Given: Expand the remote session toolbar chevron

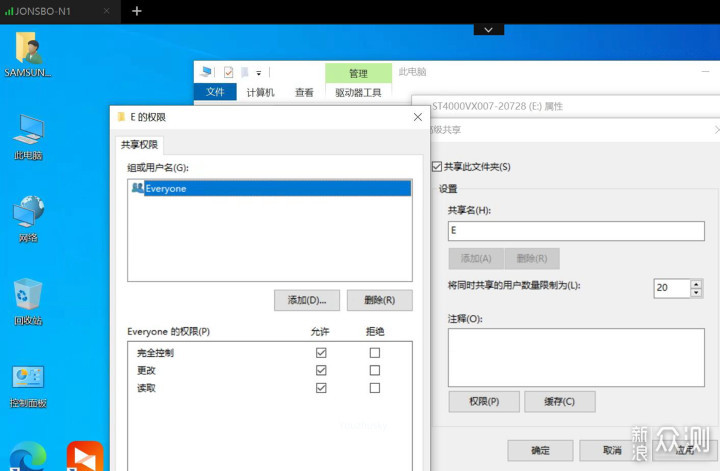Looking at the screenshot, I should click(x=489, y=30).
